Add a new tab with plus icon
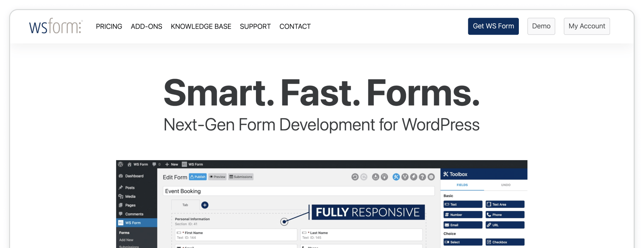Image resolution: width=644 pixels, height=248 pixels. (x=205, y=205)
